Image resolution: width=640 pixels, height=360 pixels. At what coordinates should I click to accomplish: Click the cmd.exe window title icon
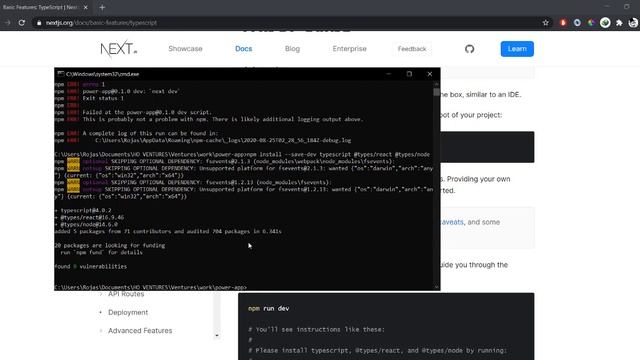(x=60, y=74)
